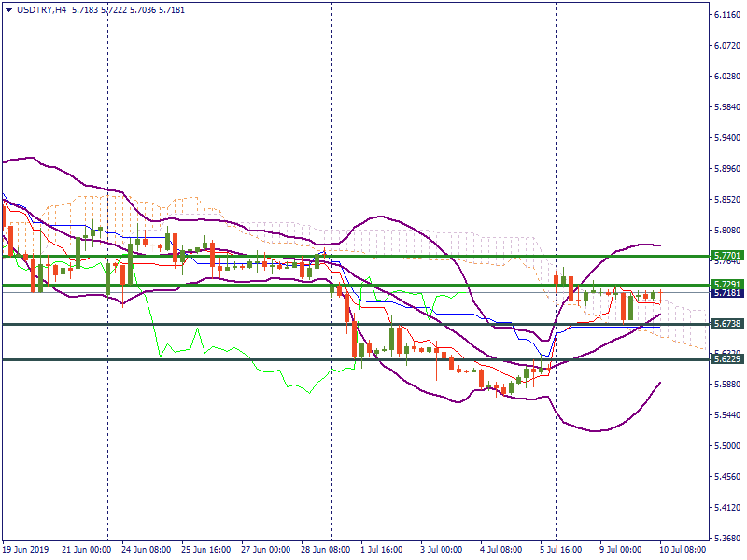
Task: Click the 1 Jul 16:00 time label
Action: (381, 550)
